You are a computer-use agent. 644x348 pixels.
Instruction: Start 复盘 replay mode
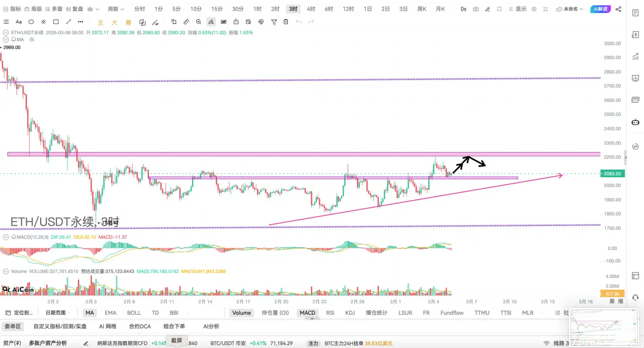pyautogui.click(x=74, y=9)
